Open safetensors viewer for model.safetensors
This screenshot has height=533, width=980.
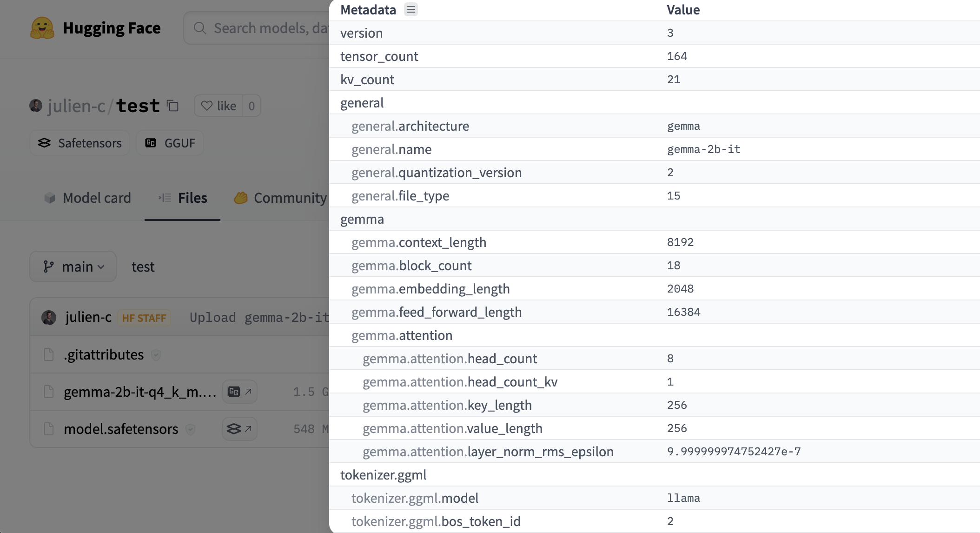pos(239,429)
